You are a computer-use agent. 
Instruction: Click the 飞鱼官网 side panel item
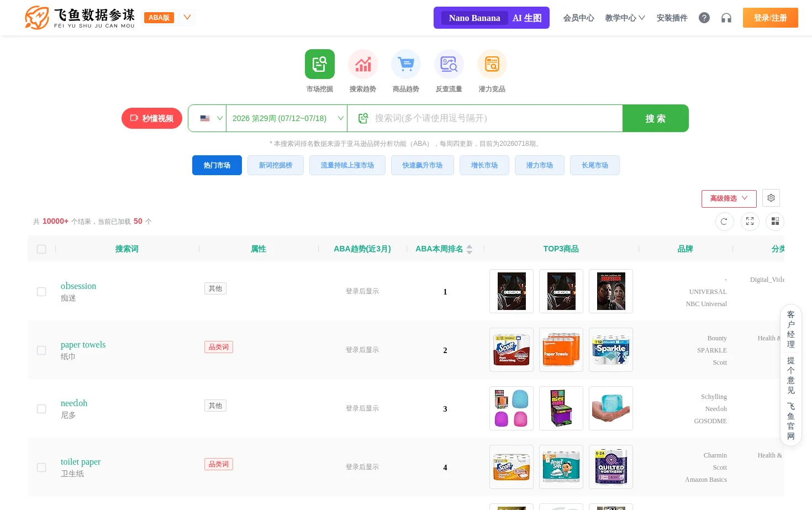click(x=791, y=421)
